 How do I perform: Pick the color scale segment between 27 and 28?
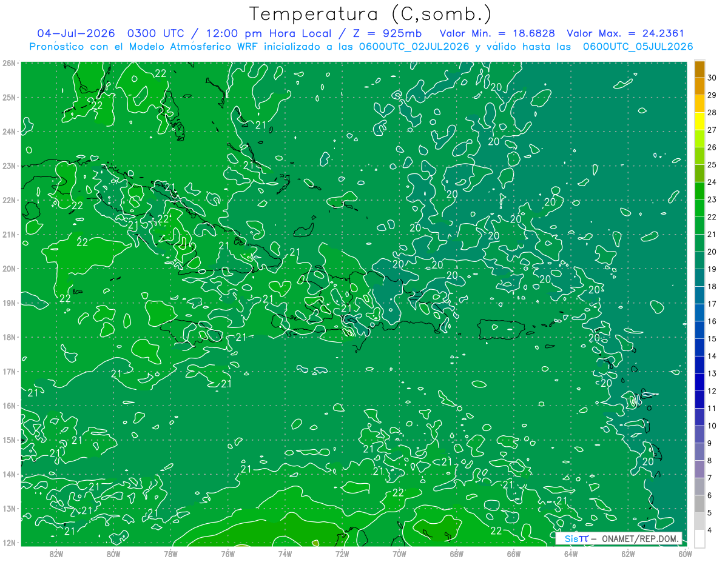(699, 121)
